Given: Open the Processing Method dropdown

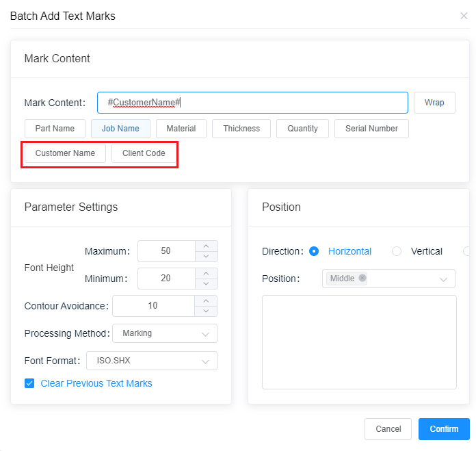Looking at the screenshot, I should 165,333.
